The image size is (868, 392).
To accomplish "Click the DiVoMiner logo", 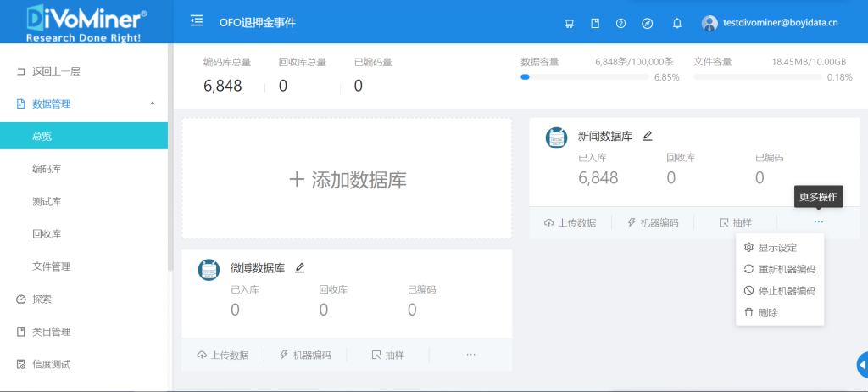I will (x=86, y=22).
